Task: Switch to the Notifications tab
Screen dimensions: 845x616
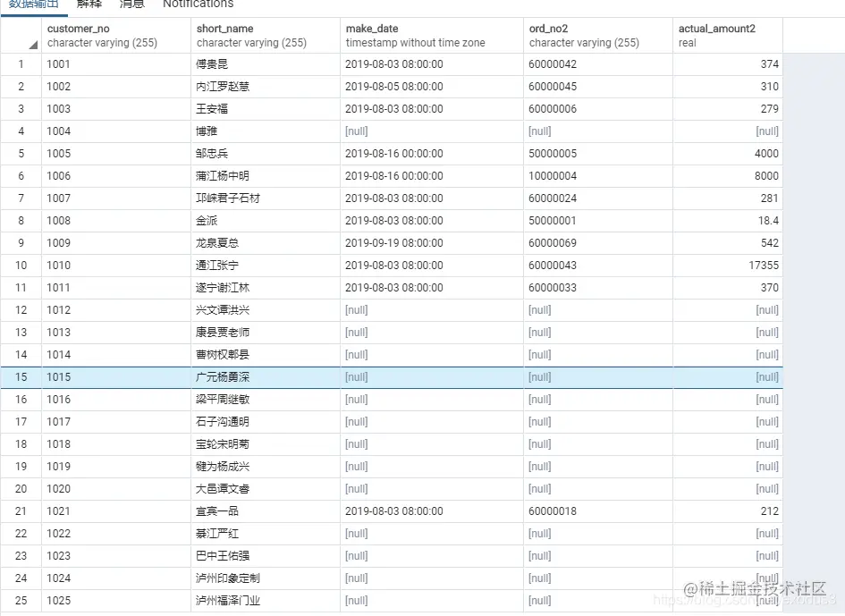Action: [x=198, y=4]
